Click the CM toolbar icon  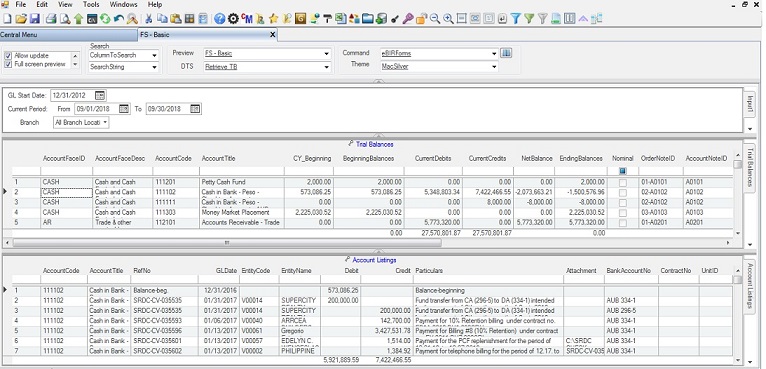click(x=247, y=19)
